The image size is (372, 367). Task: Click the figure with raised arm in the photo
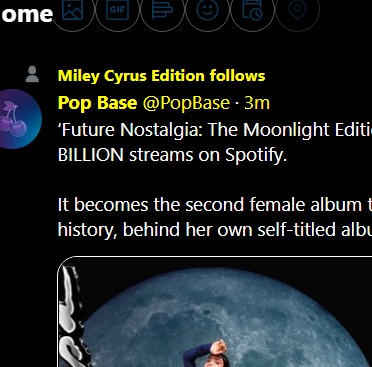206,353
